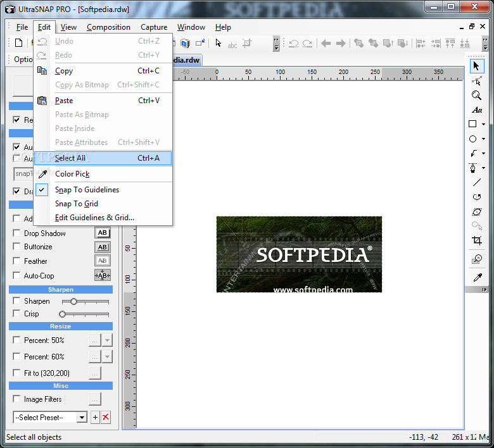494x448 pixels.
Task: Select the skew transform tool
Action: pyautogui.click(x=476, y=211)
